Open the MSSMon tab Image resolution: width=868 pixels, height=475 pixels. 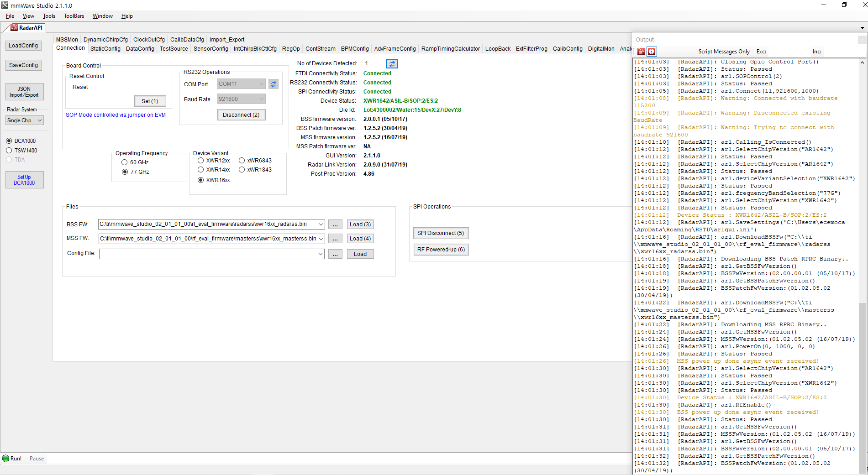coord(67,40)
